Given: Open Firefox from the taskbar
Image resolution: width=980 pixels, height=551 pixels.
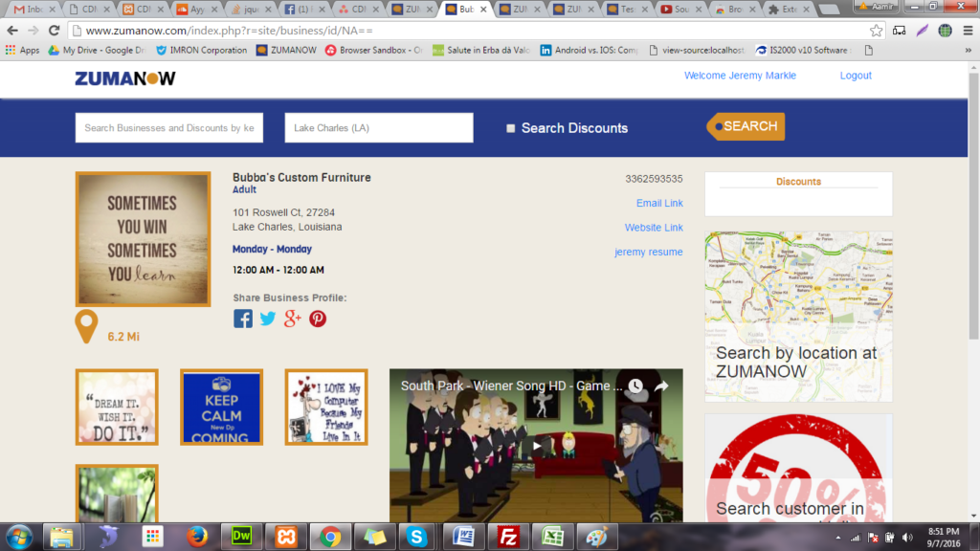Looking at the screenshot, I should [197, 537].
